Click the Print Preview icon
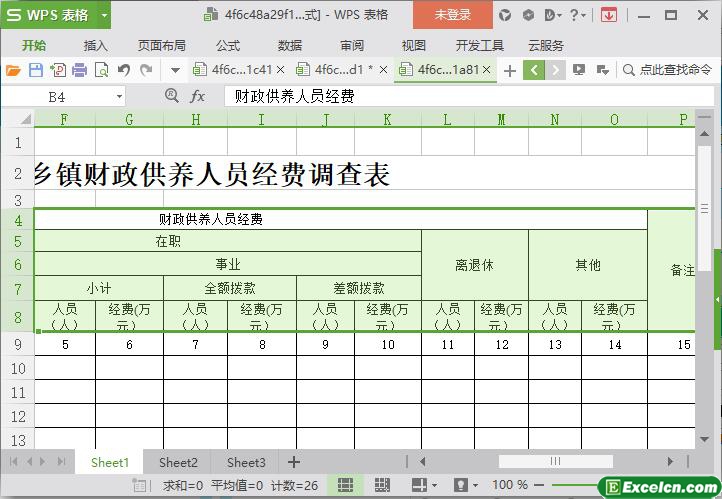Viewport: 722px width, 499px height. click(101, 70)
